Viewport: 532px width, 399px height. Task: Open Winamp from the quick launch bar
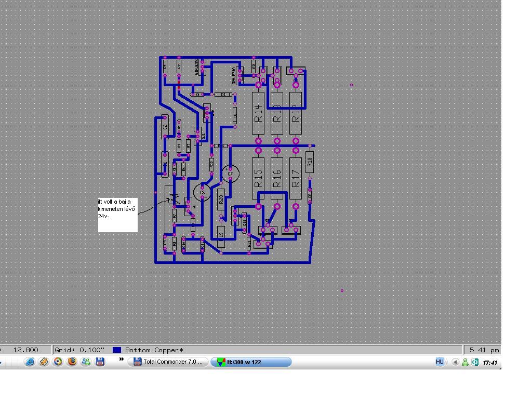point(44,362)
